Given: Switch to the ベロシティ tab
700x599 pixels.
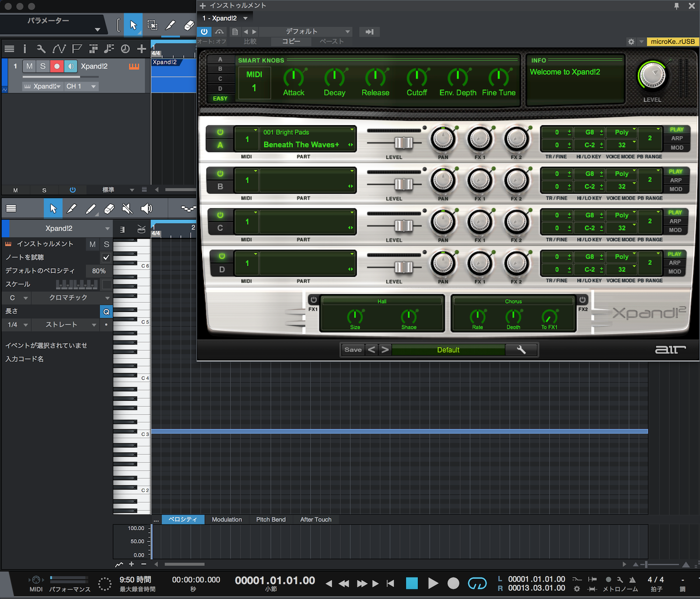Looking at the screenshot, I should (x=183, y=519).
